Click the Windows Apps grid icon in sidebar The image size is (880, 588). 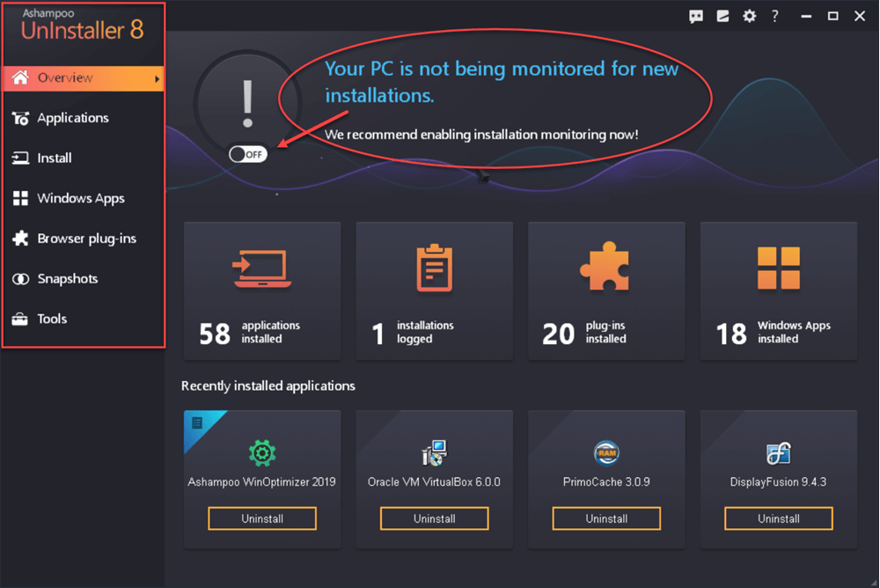coord(20,198)
